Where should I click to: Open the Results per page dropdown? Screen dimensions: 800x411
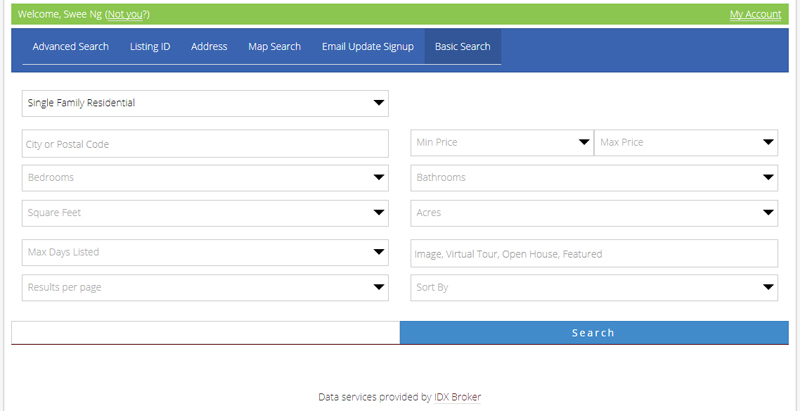205,288
